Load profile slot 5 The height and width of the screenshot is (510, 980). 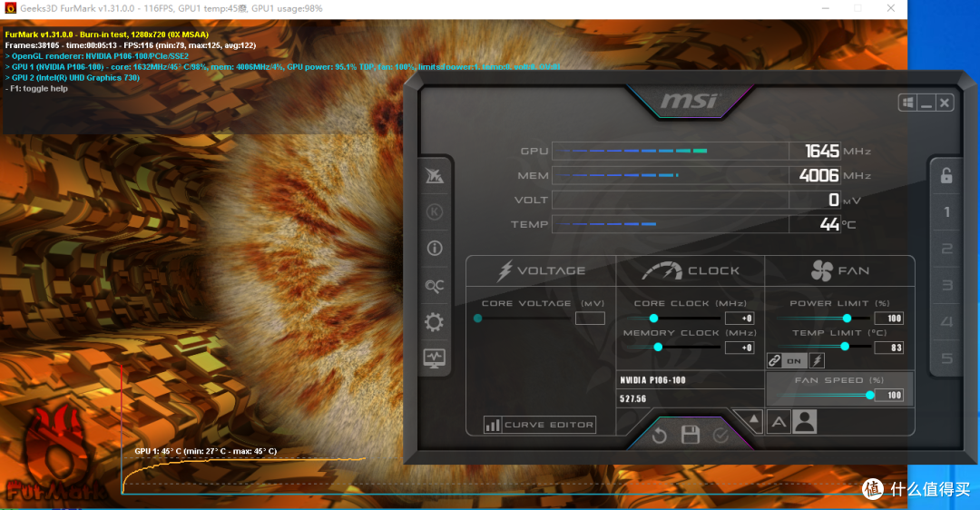pyautogui.click(x=946, y=358)
